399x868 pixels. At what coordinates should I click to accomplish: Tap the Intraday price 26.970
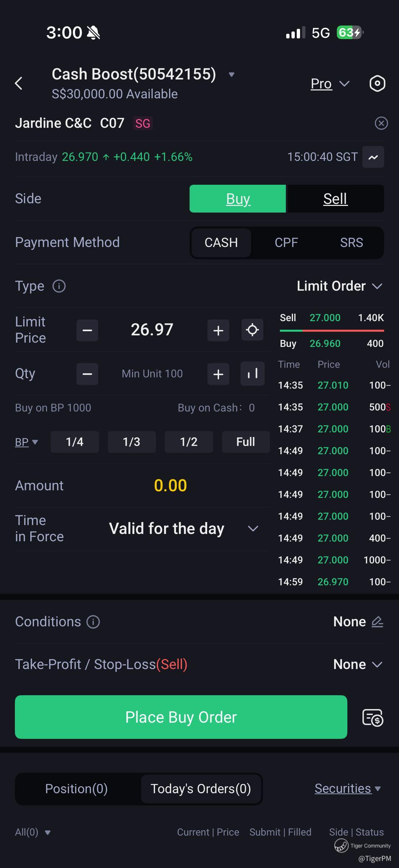tap(80, 157)
